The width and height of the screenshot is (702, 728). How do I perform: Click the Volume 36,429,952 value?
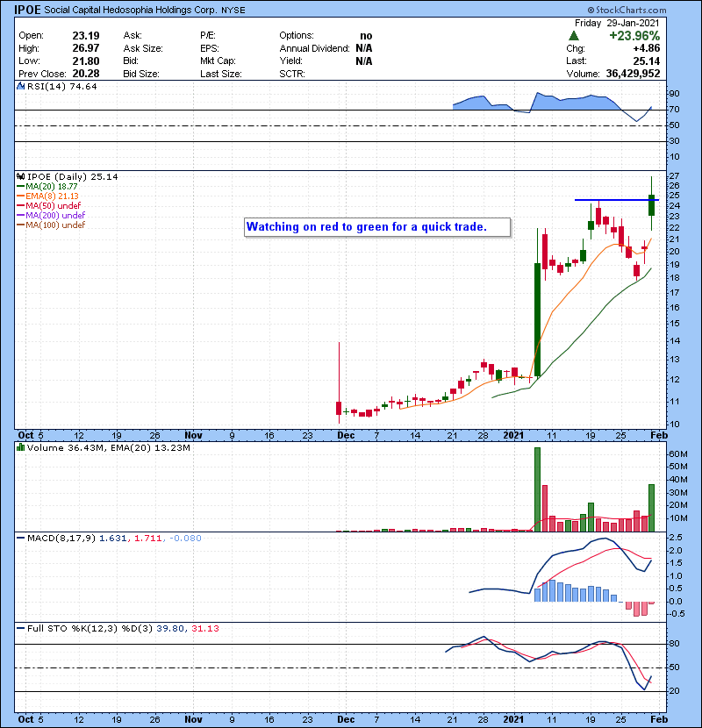pos(633,74)
